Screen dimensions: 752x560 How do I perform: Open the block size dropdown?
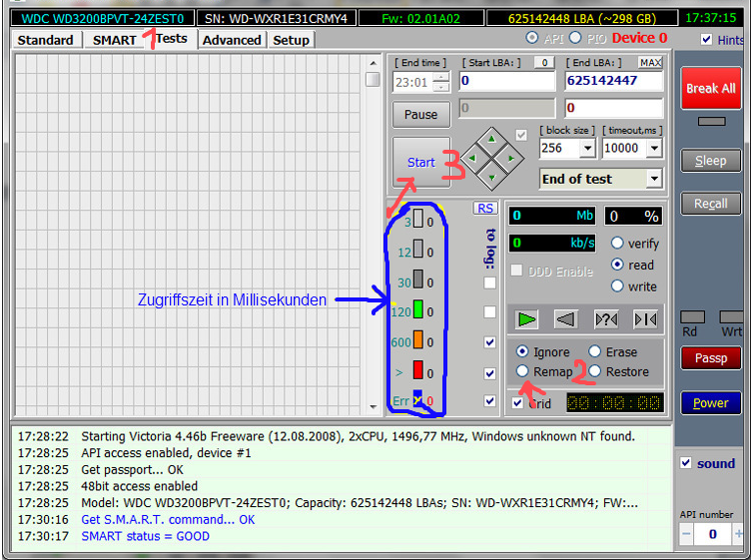[x=587, y=148]
